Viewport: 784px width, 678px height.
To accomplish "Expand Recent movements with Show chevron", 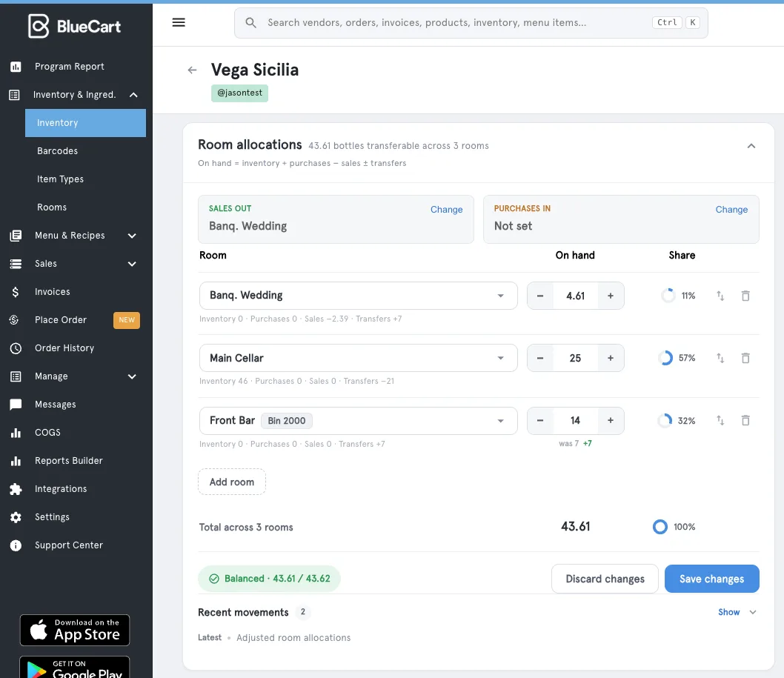I will [752, 613].
